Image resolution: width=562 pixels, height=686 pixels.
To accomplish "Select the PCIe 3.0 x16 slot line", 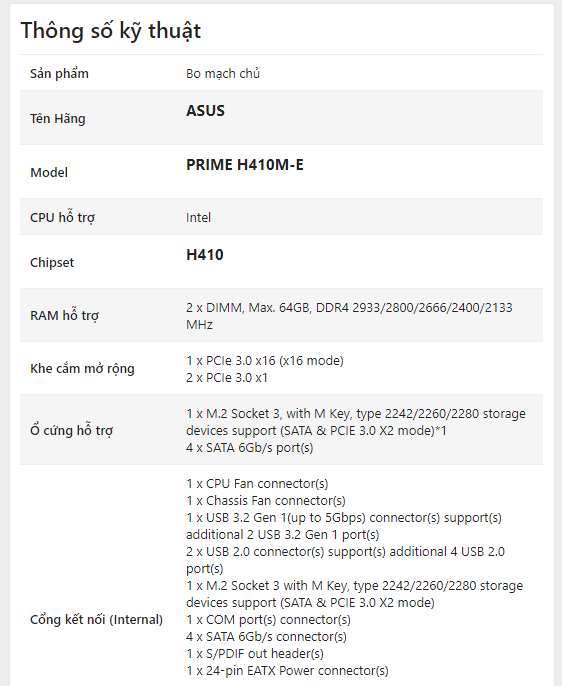I will [x=265, y=360].
